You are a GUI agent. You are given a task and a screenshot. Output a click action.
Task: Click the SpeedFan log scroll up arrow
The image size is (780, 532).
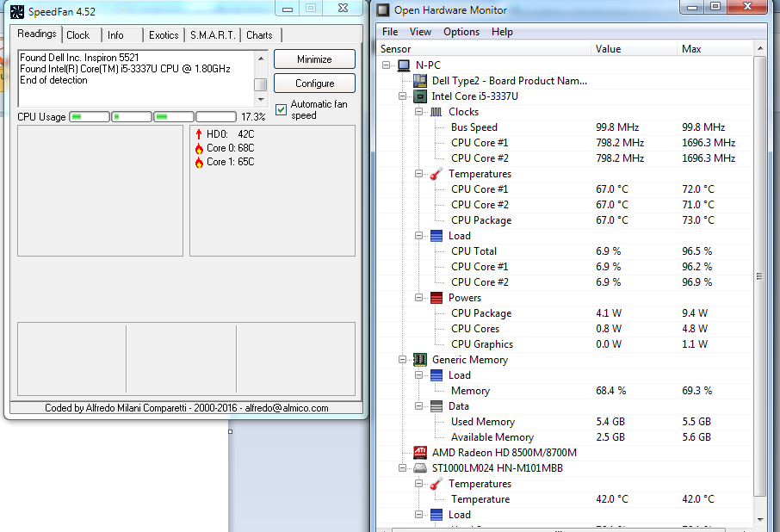[x=261, y=59]
